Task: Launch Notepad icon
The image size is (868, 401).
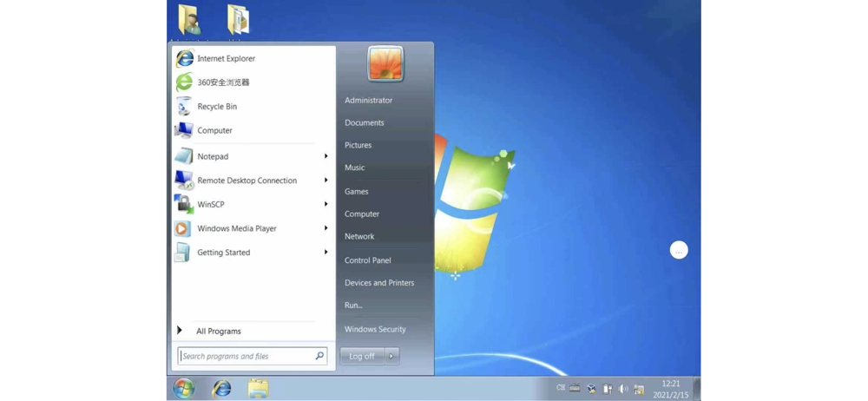Action: 184,157
